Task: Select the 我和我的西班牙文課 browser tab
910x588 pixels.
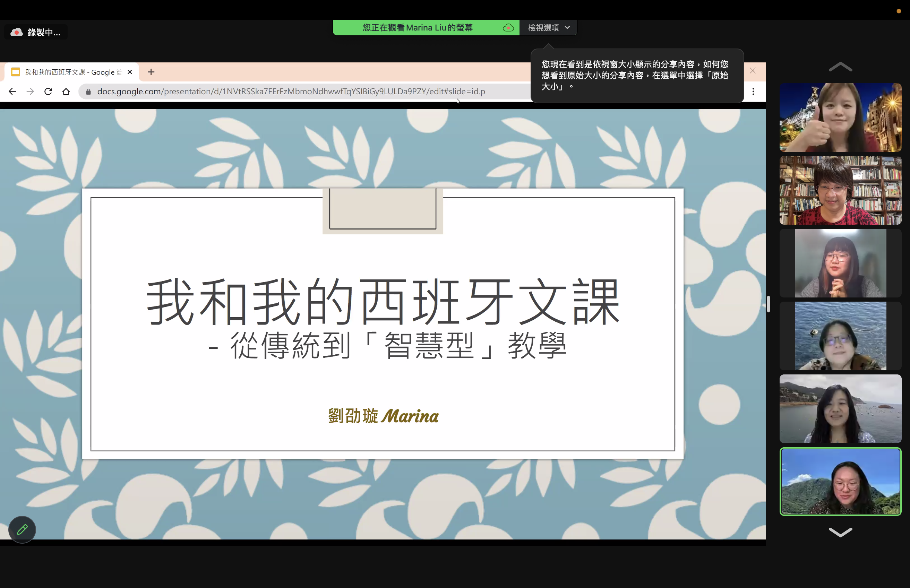Action: coord(71,72)
